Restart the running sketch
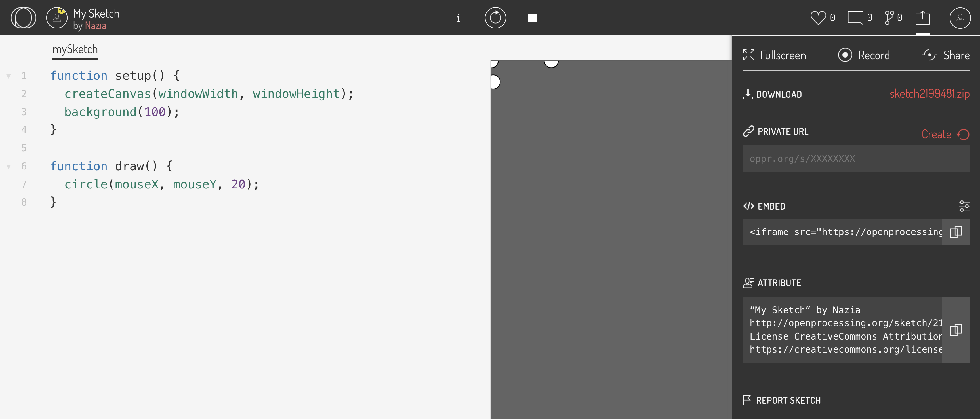980x419 pixels. [x=495, y=18]
